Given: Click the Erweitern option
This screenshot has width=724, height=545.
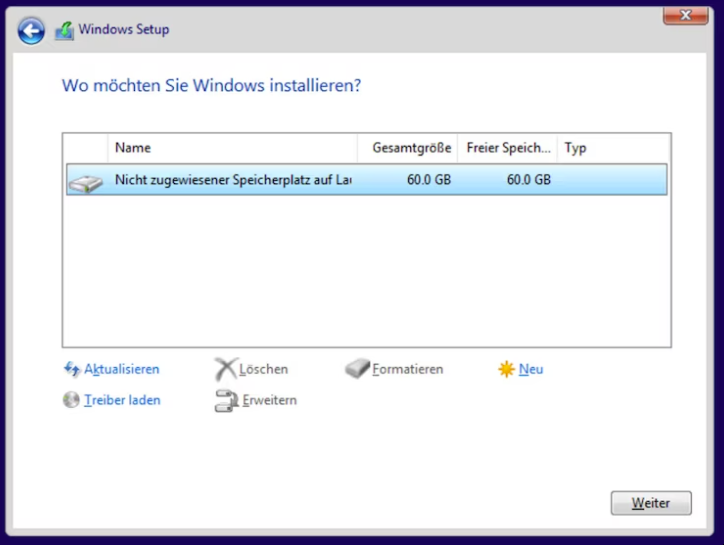Looking at the screenshot, I should coord(270,400).
